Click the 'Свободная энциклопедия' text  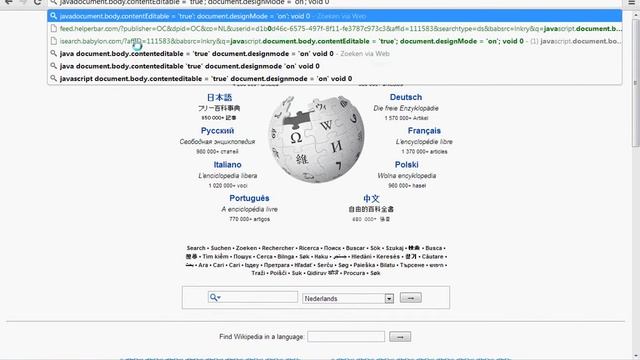pyautogui.click(x=217, y=142)
